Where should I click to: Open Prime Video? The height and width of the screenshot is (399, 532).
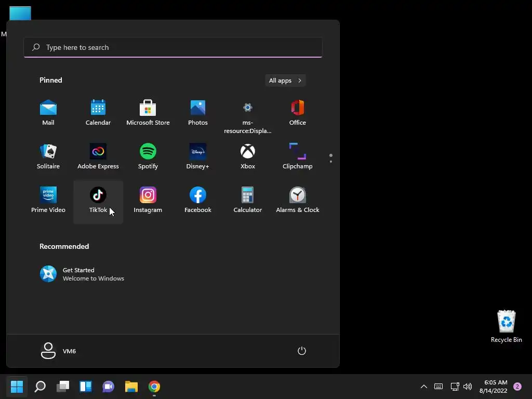[x=48, y=201]
